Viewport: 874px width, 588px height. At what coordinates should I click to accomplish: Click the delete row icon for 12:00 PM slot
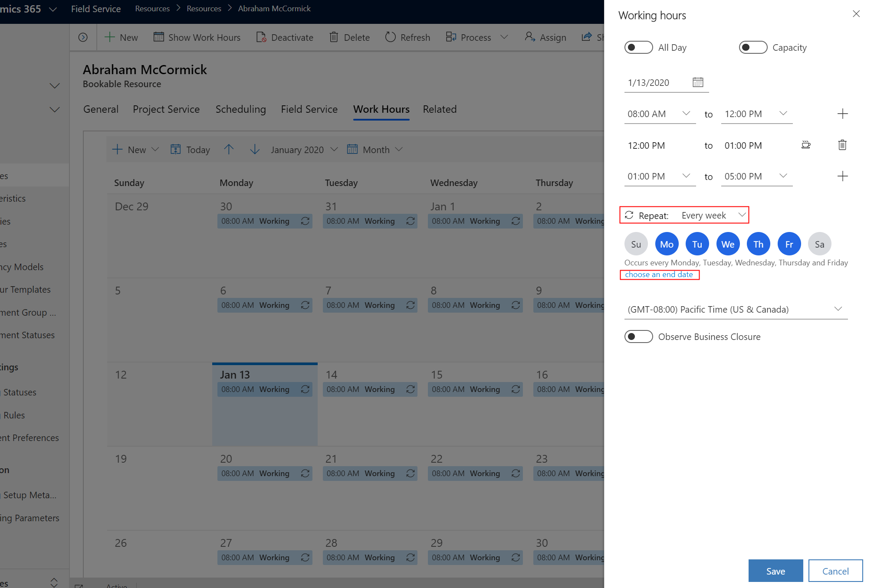[x=842, y=144]
